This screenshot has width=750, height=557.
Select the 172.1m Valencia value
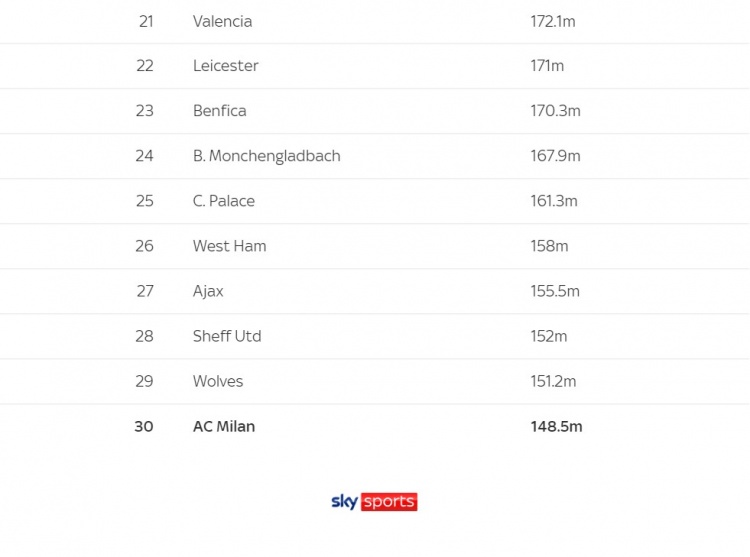[x=552, y=22]
